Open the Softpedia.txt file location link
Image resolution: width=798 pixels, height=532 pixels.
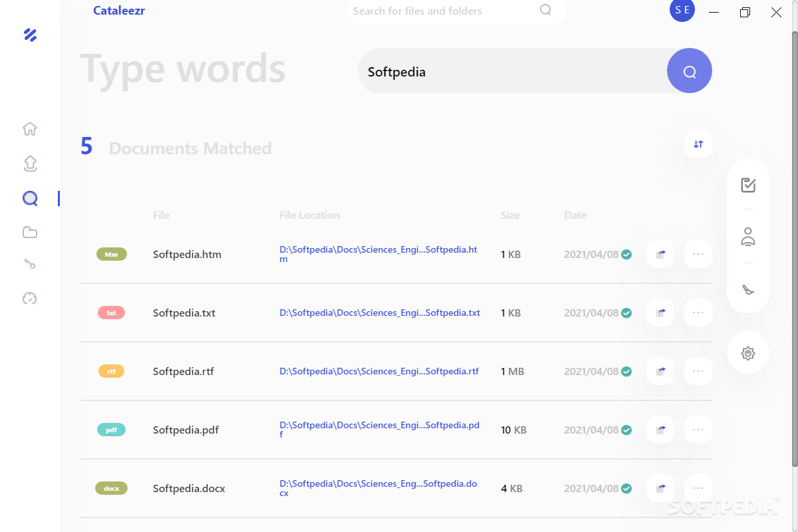click(380, 313)
